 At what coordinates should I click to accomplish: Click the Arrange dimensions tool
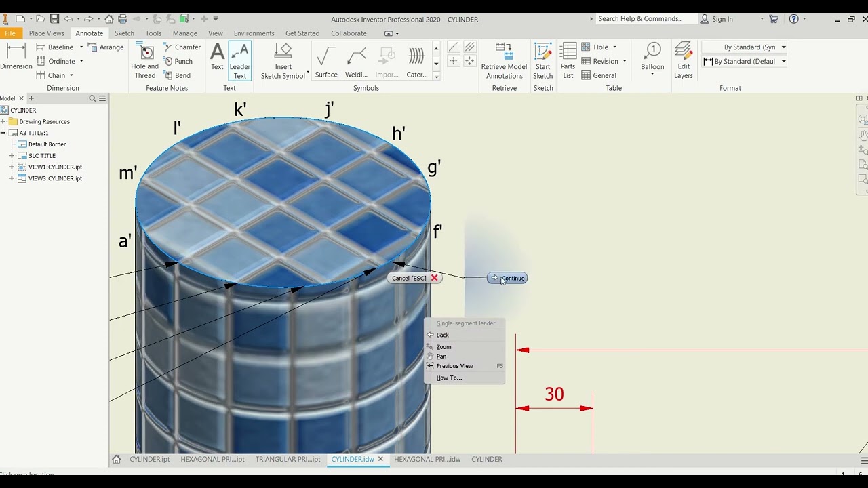click(x=106, y=47)
